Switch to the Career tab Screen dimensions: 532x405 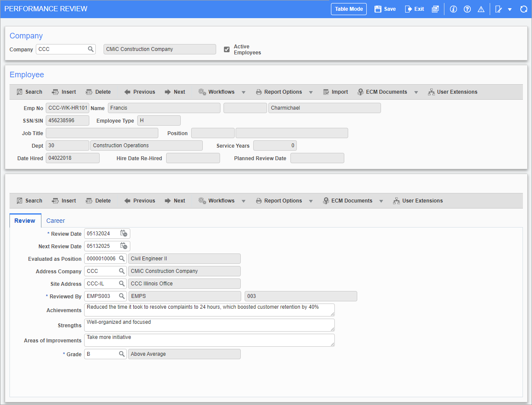pos(56,221)
